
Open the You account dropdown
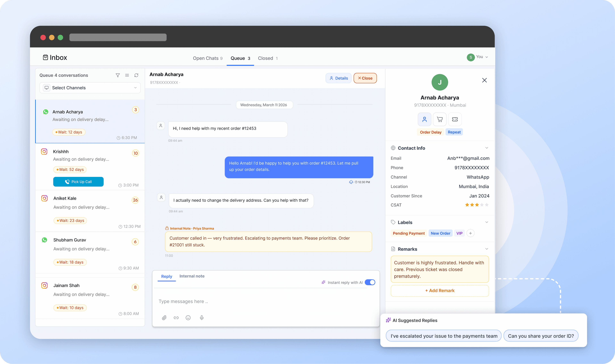pyautogui.click(x=478, y=57)
